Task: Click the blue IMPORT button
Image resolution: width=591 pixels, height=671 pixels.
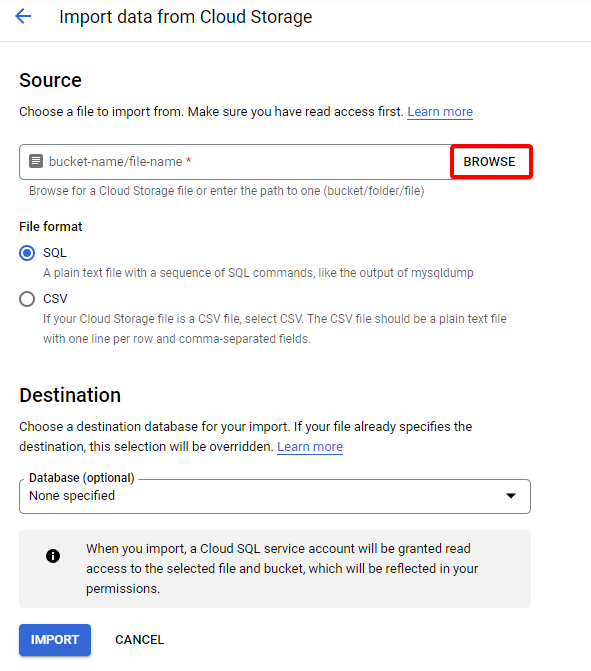Action: (55, 640)
